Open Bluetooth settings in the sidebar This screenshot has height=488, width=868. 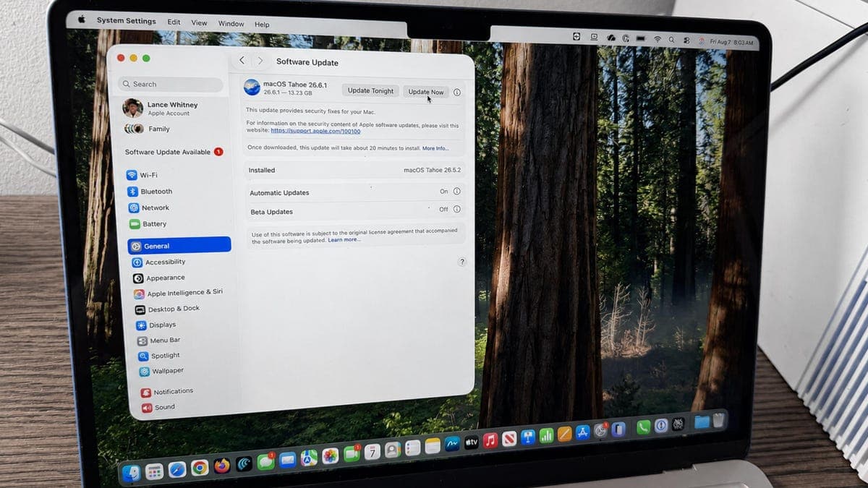coord(150,192)
